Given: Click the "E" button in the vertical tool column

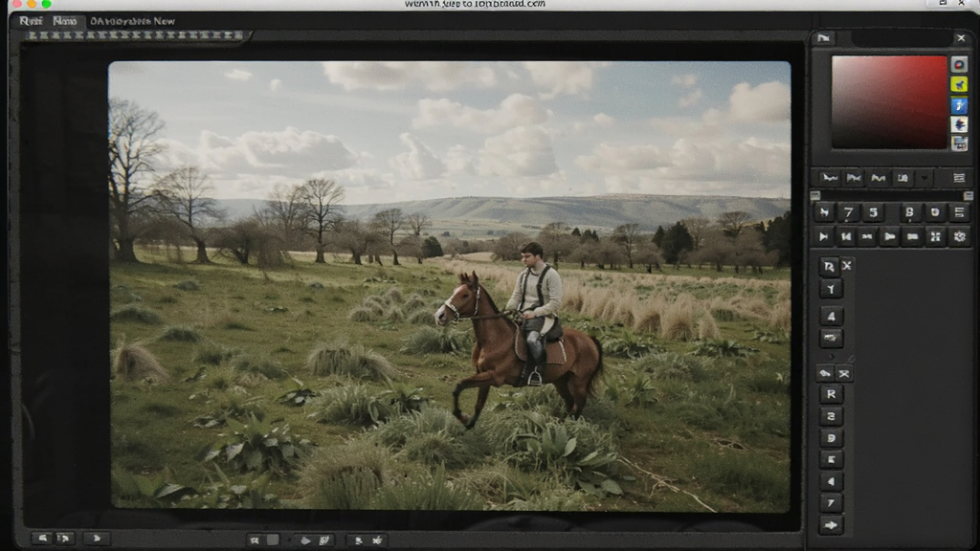Looking at the screenshot, I should tap(832, 460).
